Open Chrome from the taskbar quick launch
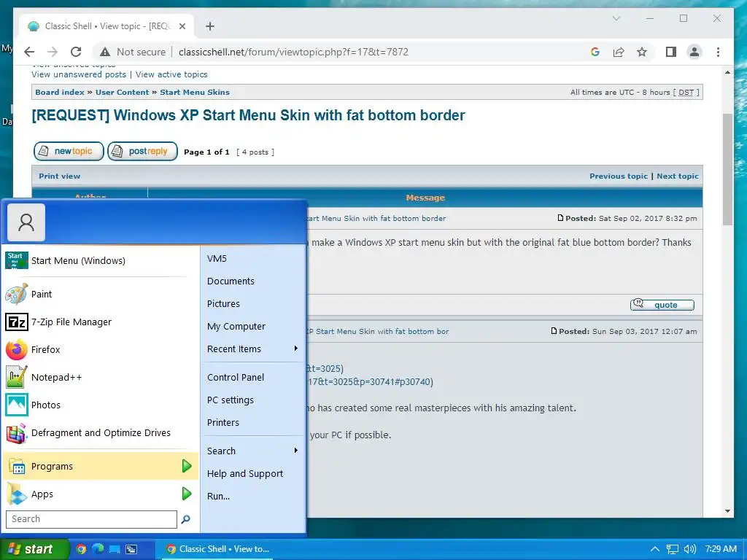This screenshot has height=560, width=747. coord(81,549)
